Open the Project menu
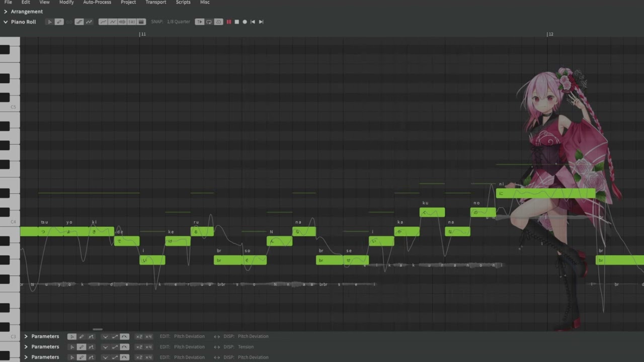644x362 pixels. 128,2
